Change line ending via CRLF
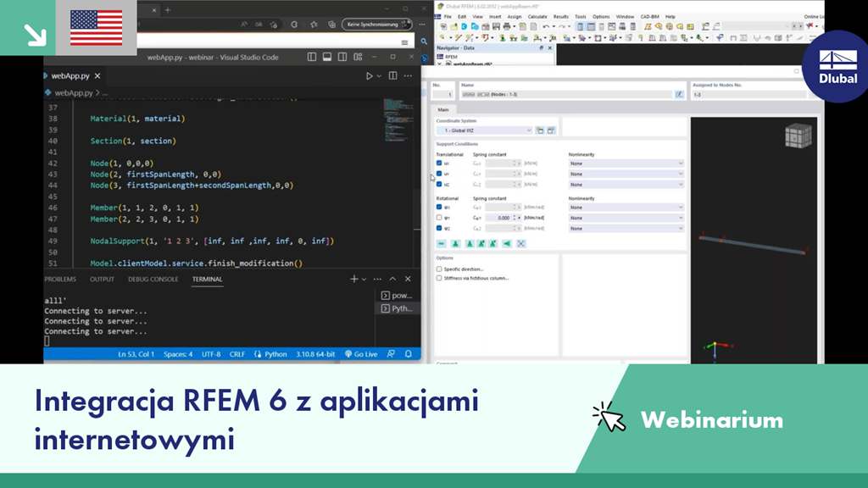The image size is (868, 488). pos(237,354)
